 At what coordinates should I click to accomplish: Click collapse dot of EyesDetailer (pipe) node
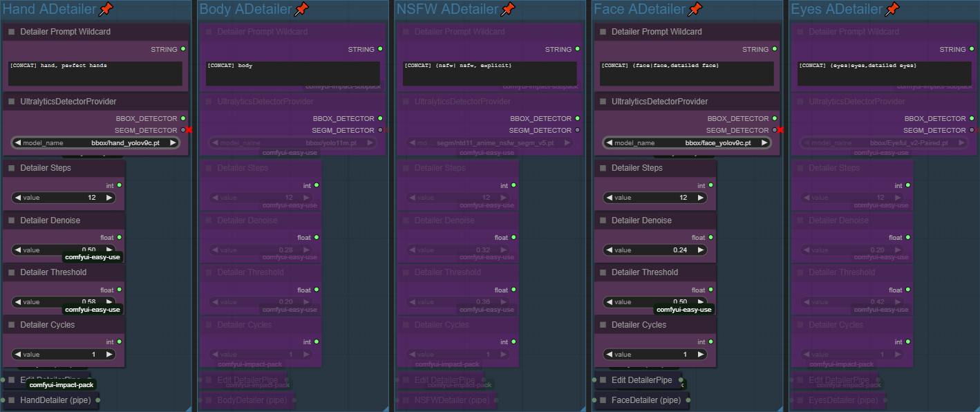800,400
